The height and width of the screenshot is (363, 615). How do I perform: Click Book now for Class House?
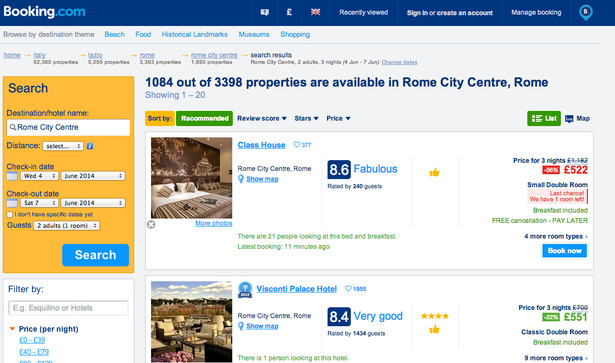[564, 251]
